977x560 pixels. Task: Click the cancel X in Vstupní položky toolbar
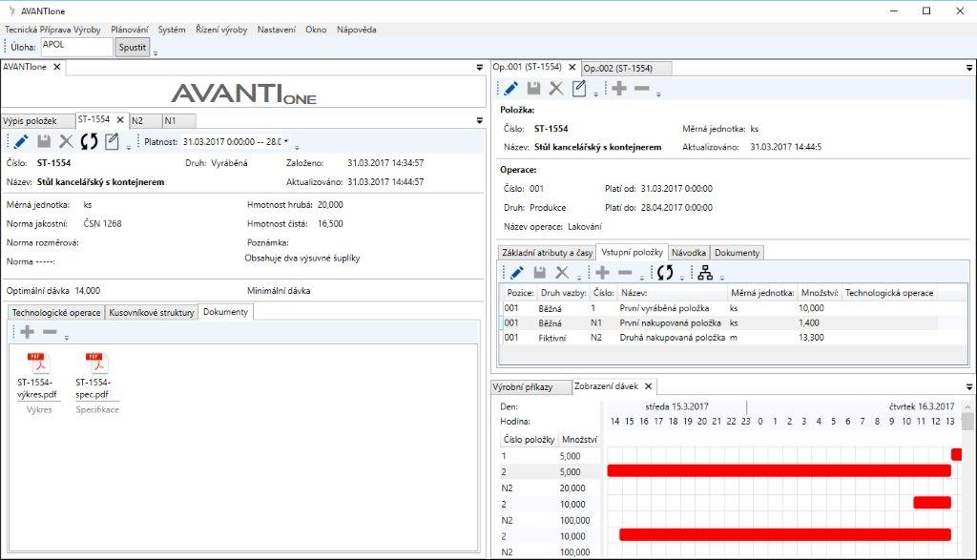click(562, 272)
